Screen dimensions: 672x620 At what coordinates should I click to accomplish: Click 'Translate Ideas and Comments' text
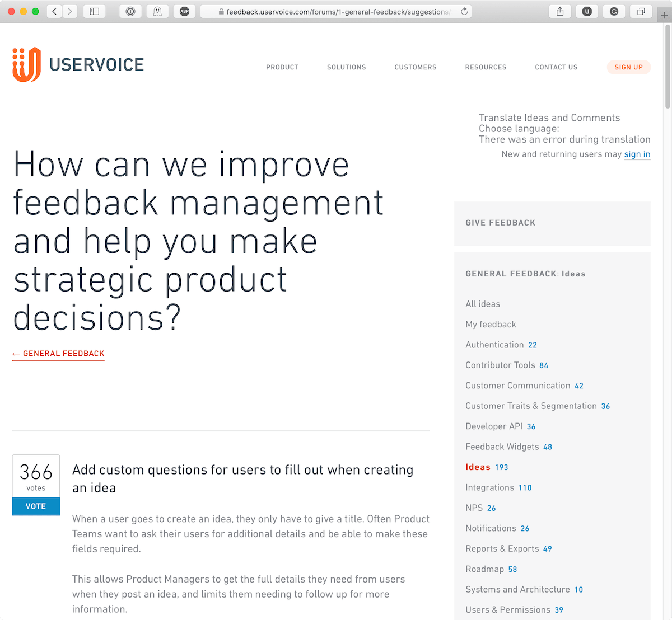[x=549, y=118]
